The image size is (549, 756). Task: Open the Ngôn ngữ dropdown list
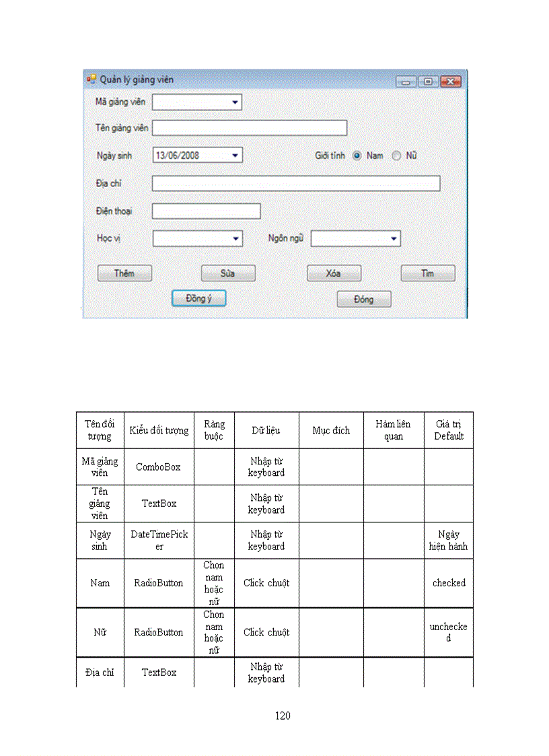393,238
